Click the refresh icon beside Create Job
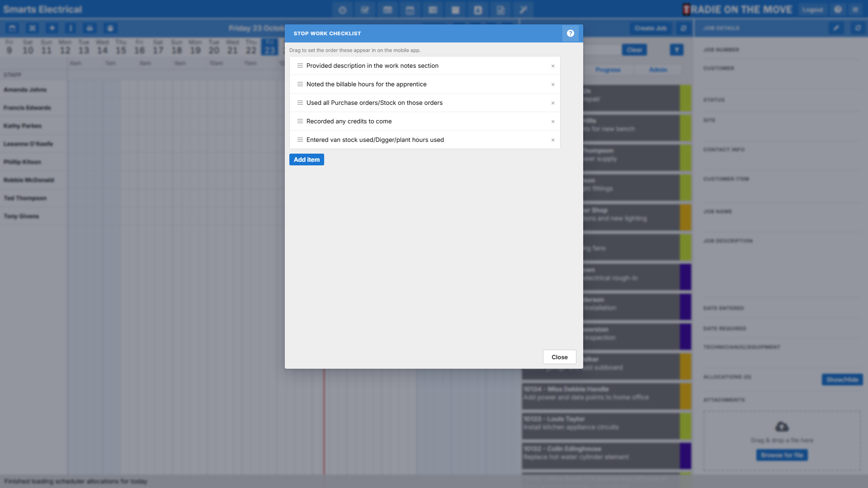Viewport: 868px width, 488px height. coord(684,28)
